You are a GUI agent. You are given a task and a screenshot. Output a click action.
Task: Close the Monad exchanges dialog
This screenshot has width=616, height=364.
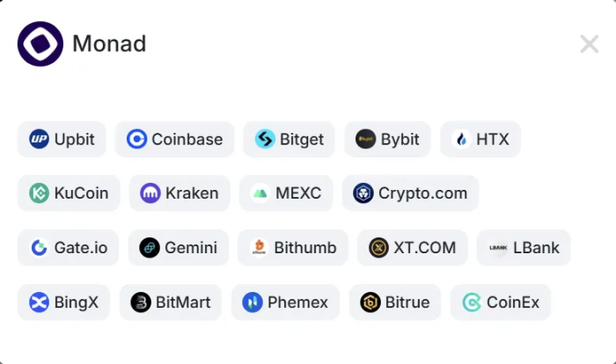[x=589, y=44]
